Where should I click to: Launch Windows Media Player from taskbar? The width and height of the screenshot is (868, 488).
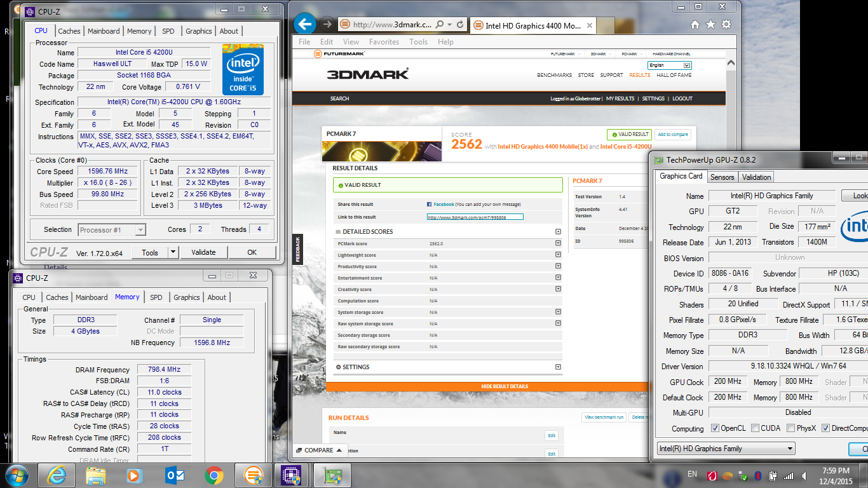135,475
